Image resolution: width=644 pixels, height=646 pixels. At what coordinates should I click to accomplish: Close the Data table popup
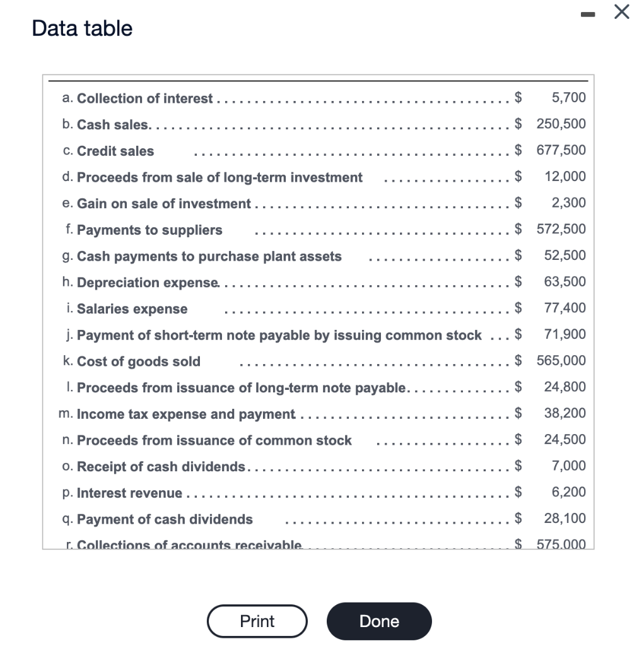(621, 12)
